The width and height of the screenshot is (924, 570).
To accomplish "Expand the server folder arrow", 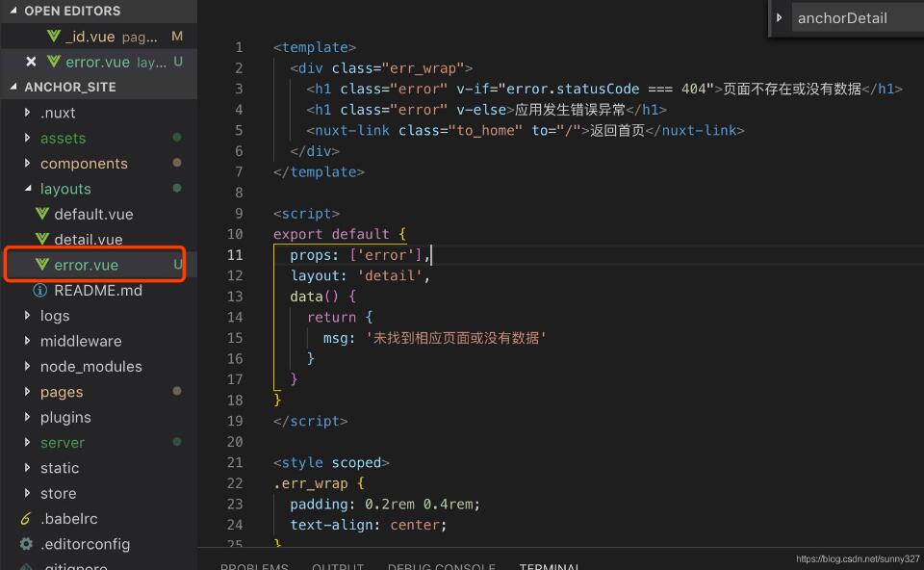I will (27, 442).
